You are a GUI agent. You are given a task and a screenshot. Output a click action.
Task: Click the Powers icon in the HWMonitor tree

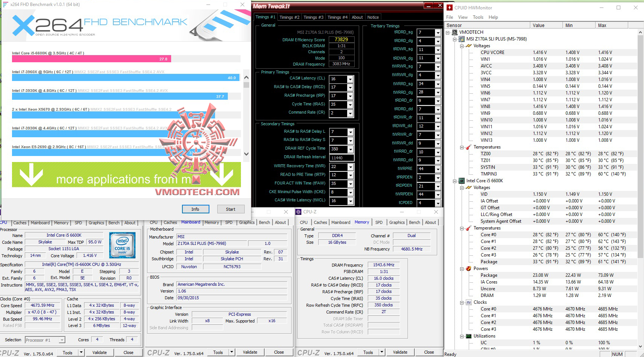[468, 268]
